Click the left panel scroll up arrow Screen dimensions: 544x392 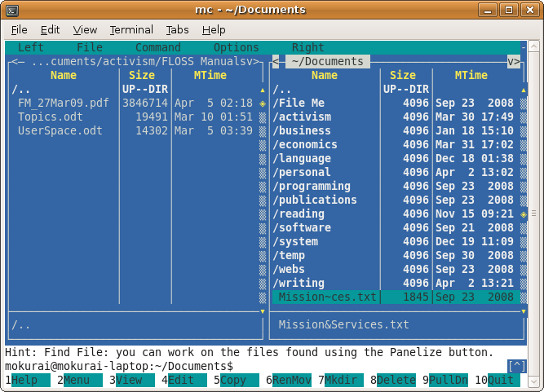[x=262, y=90]
